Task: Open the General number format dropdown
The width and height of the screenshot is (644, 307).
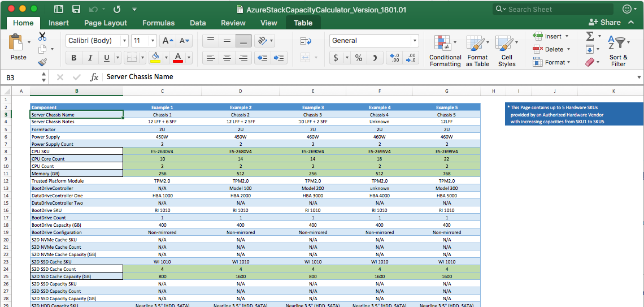Action: pos(415,41)
